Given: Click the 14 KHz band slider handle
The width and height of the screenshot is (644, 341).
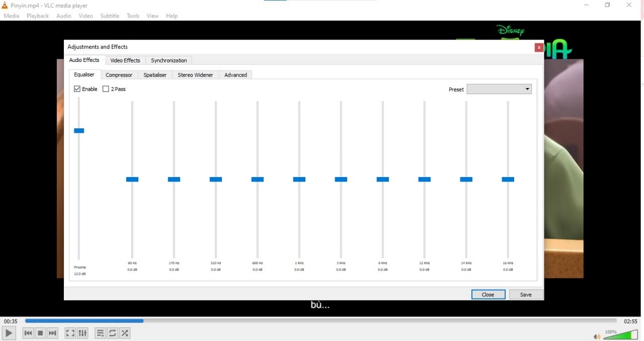Looking at the screenshot, I should [466, 179].
